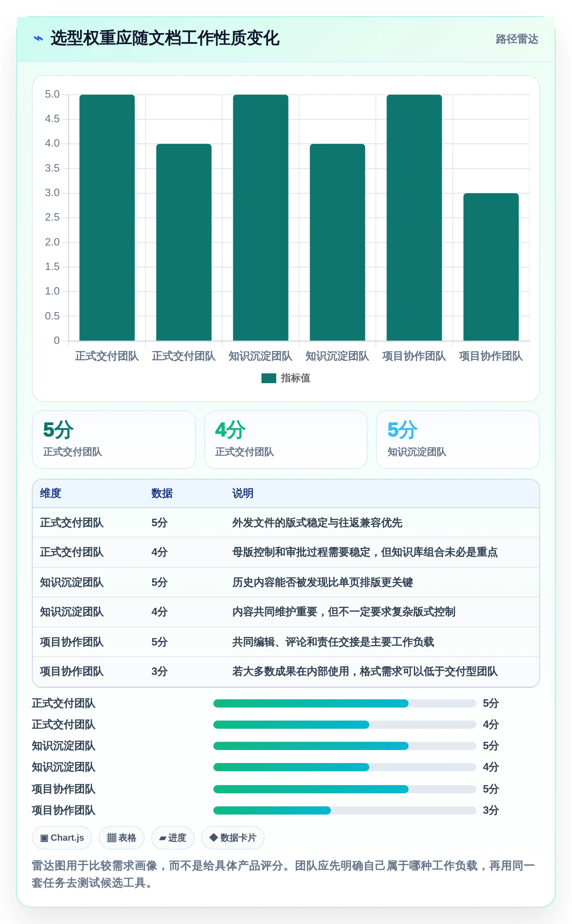This screenshot has height=924, width=572.
Task: Open the dark green 5分 正式交付团队 stat card
Action: 114,440
